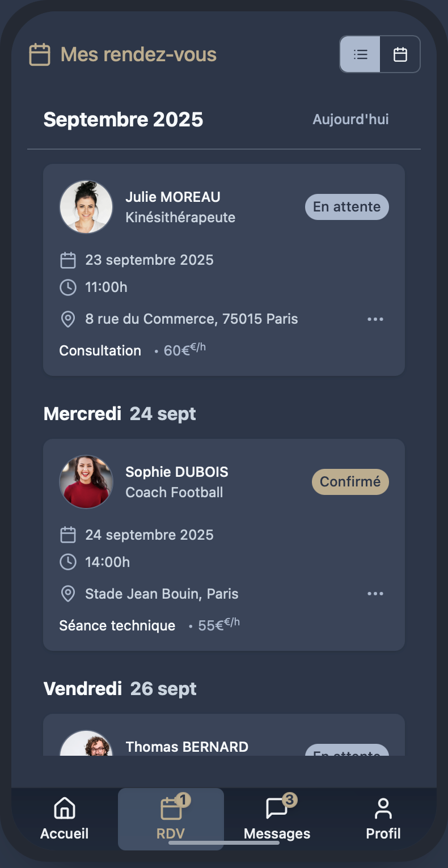Click the calendar icon next to 24 septembre 2025
This screenshot has height=868, width=448.
coord(68,535)
